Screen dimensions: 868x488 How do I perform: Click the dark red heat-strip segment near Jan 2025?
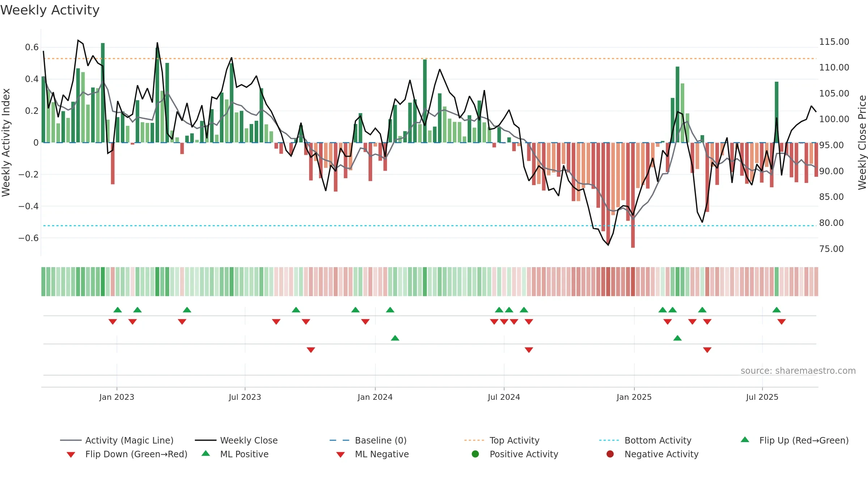pyautogui.click(x=633, y=282)
